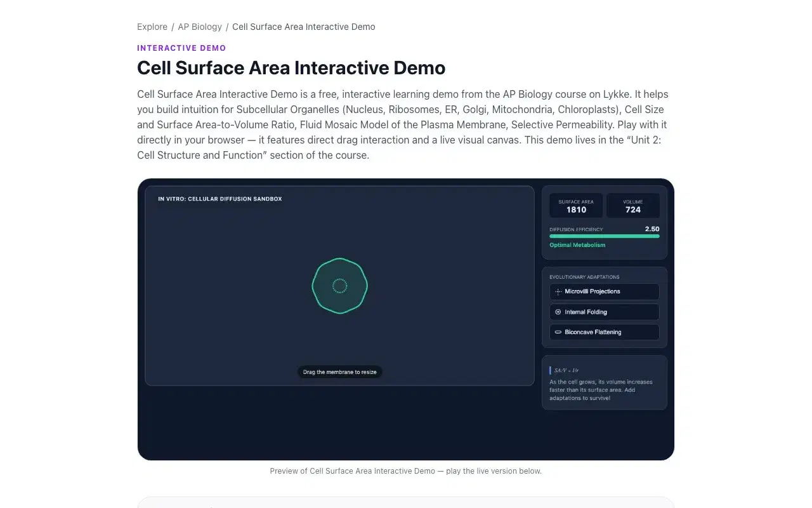Select the Biconcave Flattening adaptation button
Viewport: 812px width, 508px height.
(x=604, y=332)
